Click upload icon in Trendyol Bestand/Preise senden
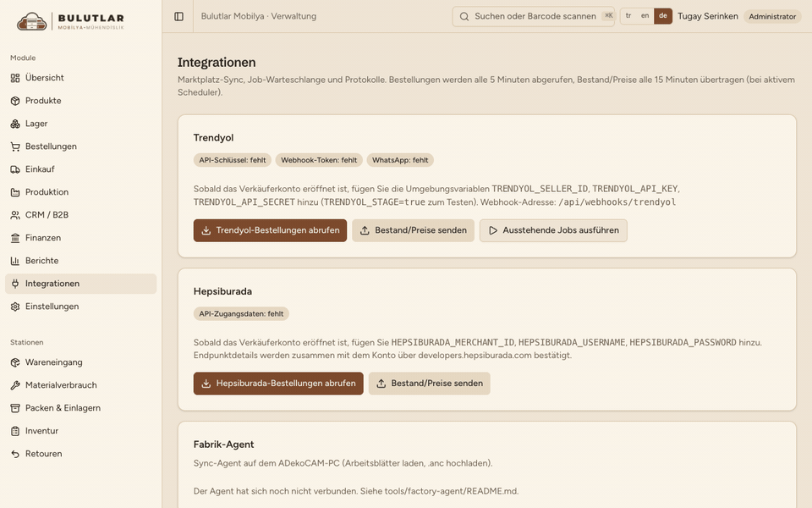812x508 pixels. pyautogui.click(x=365, y=230)
